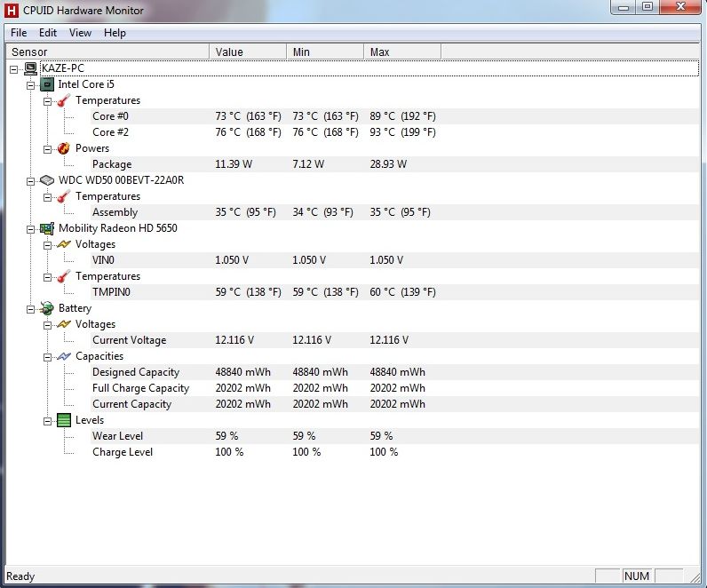Click the window resize grip in the corner

click(695, 576)
